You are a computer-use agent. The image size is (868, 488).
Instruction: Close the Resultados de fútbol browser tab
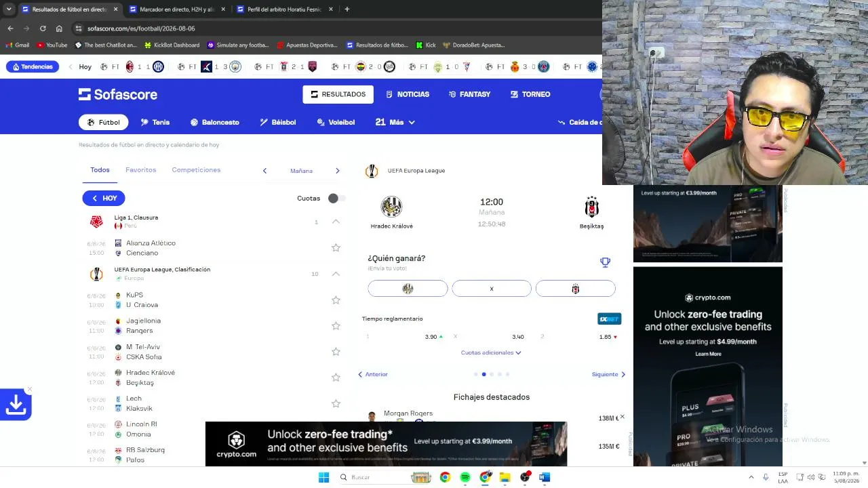point(115,9)
